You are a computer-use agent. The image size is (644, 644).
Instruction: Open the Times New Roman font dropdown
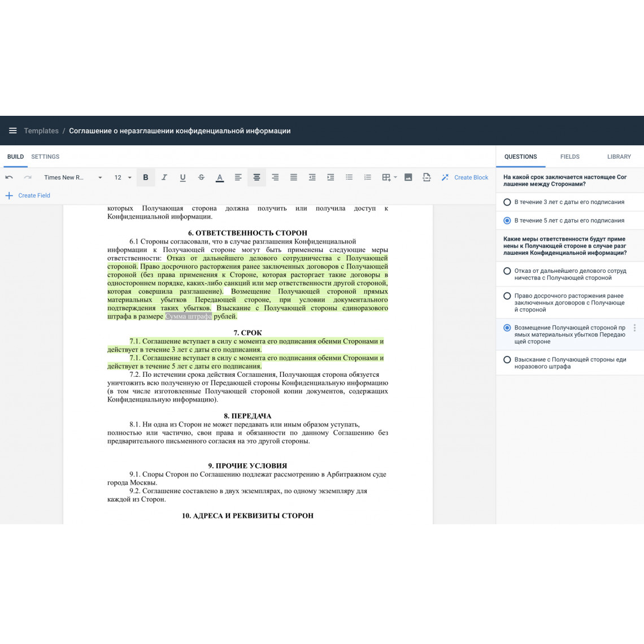(73, 177)
